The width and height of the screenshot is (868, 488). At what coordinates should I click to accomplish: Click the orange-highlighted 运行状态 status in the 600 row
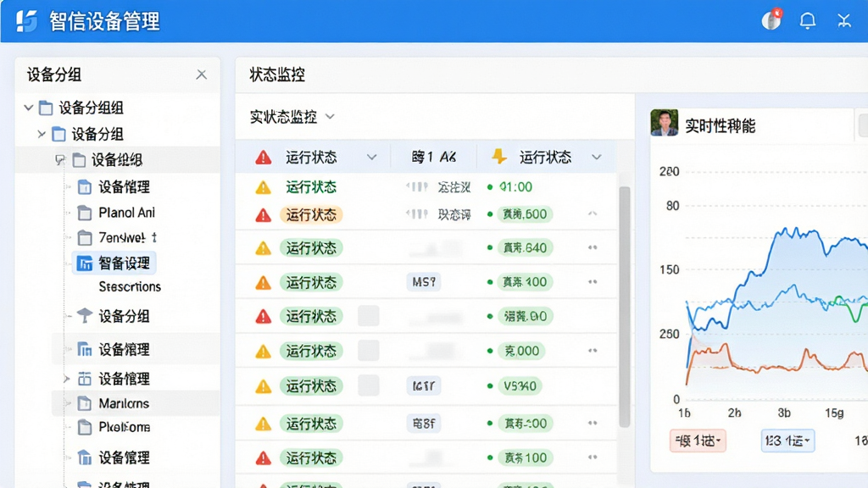pyautogui.click(x=311, y=214)
